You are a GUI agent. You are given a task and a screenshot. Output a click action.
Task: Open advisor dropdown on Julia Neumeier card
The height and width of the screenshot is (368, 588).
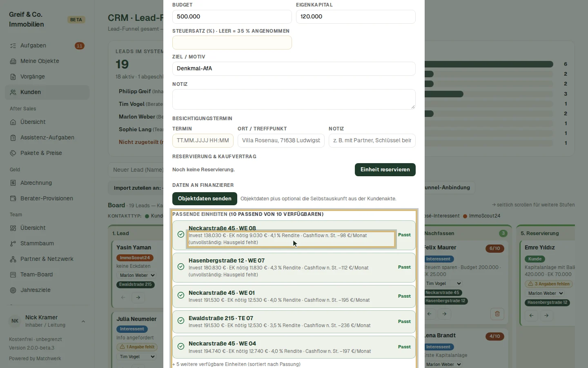click(x=136, y=357)
